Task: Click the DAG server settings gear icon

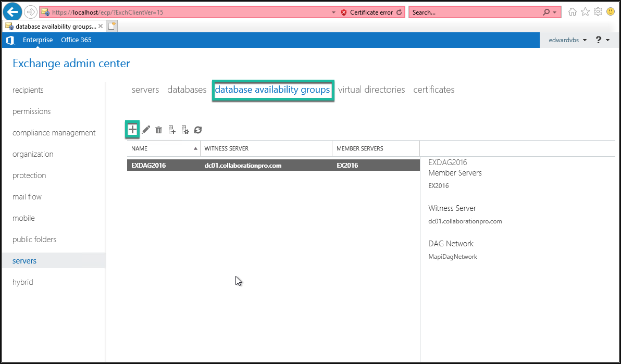Action: pos(185,130)
